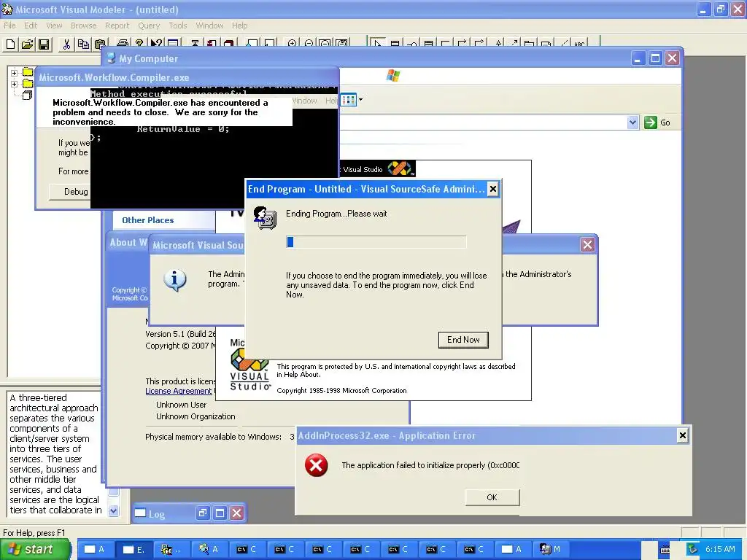747x560 pixels.
Task: Open the Query menu
Action: [149, 26]
